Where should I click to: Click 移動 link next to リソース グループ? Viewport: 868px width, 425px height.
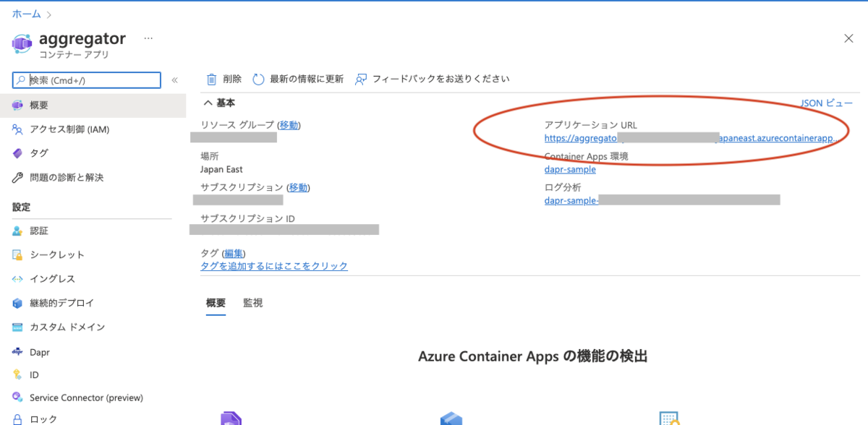tap(289, 125)
